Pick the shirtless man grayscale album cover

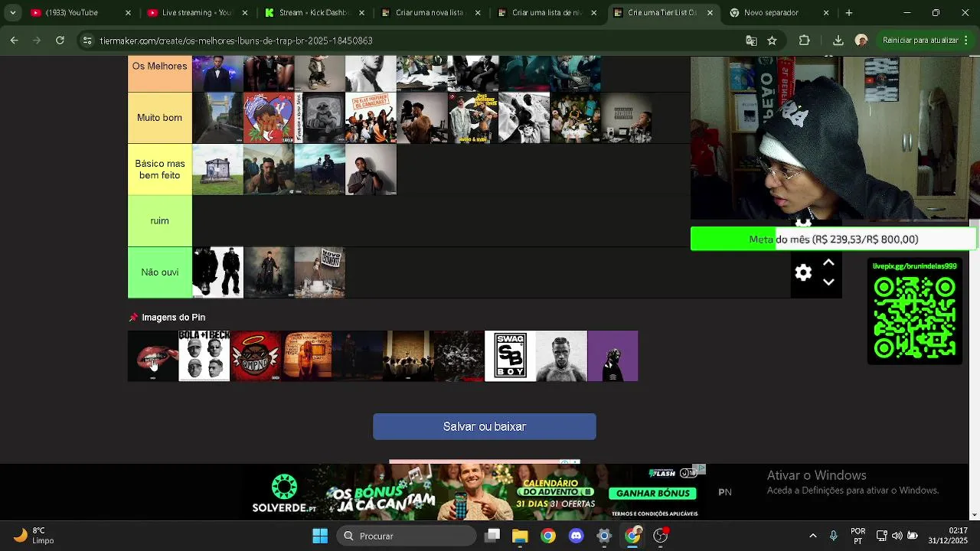point(561,356)
